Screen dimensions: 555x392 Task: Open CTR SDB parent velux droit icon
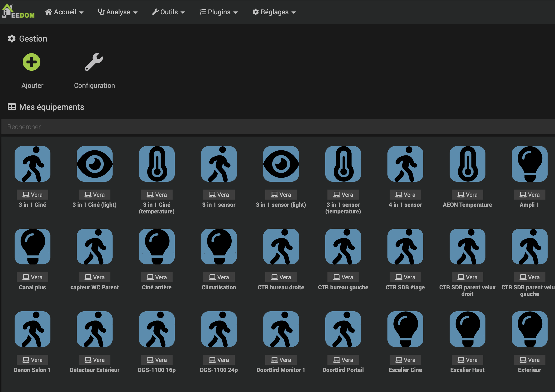pos(467,246)
